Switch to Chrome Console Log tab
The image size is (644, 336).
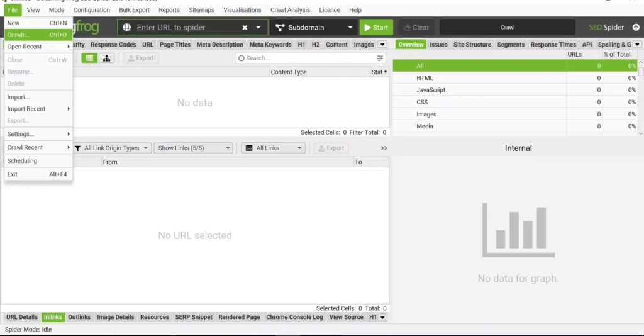click(294, 317)
